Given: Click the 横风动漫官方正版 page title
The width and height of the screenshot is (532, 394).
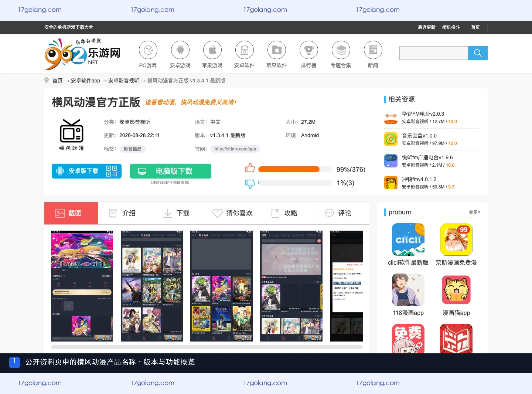Looking at the screenshot, I should click(96, 102).
